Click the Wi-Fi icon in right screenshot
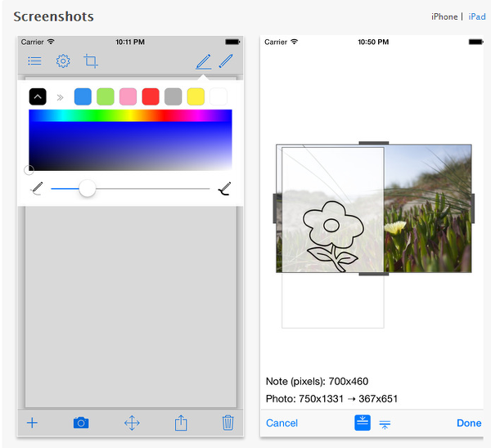 point(294,42)
